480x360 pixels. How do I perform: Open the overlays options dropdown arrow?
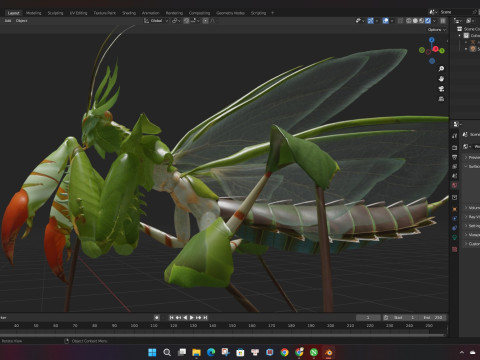[392, 21]
